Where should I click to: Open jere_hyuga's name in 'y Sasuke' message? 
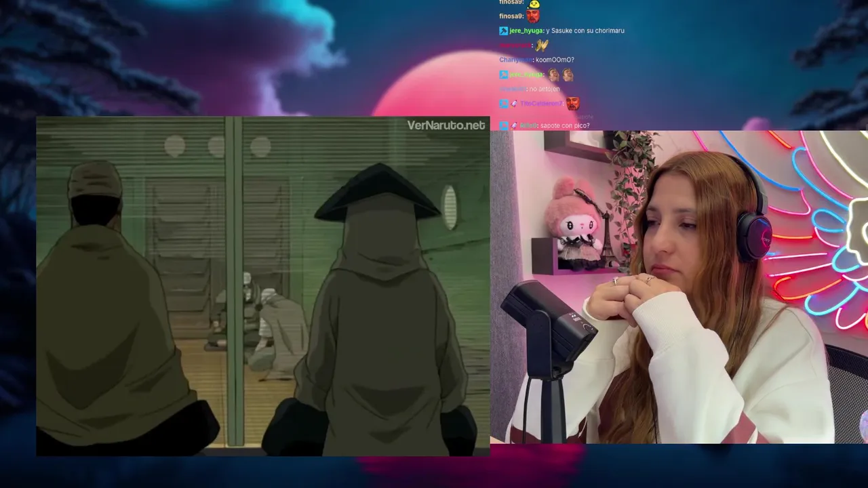(x=526, y=30)
